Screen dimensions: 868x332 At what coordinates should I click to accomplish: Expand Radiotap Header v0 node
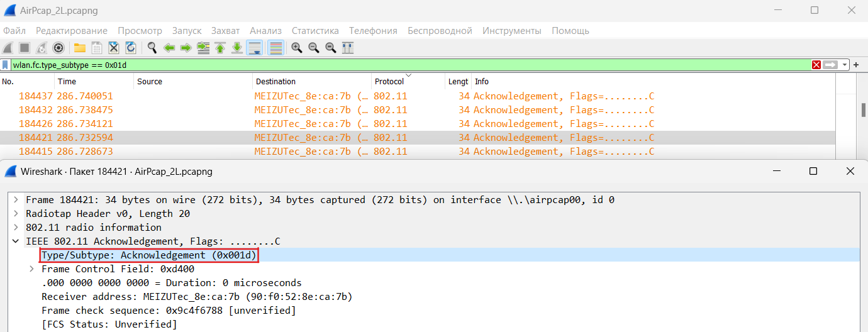tap(16, 214)
